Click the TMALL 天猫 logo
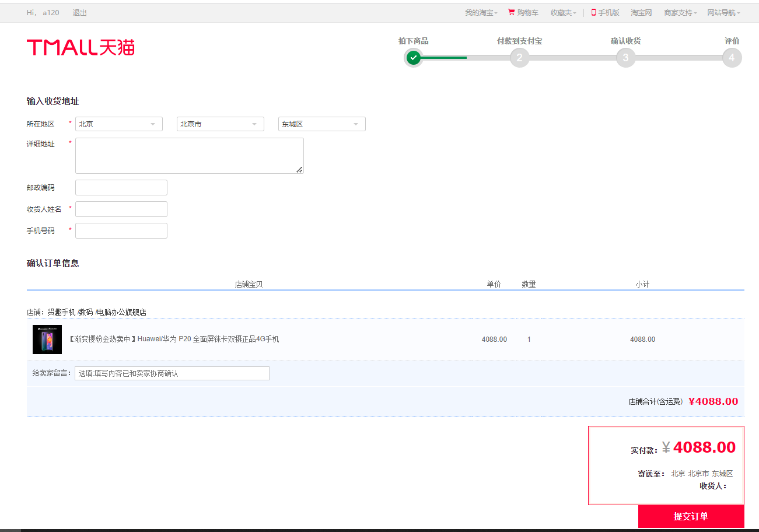 tap(81, 47)
